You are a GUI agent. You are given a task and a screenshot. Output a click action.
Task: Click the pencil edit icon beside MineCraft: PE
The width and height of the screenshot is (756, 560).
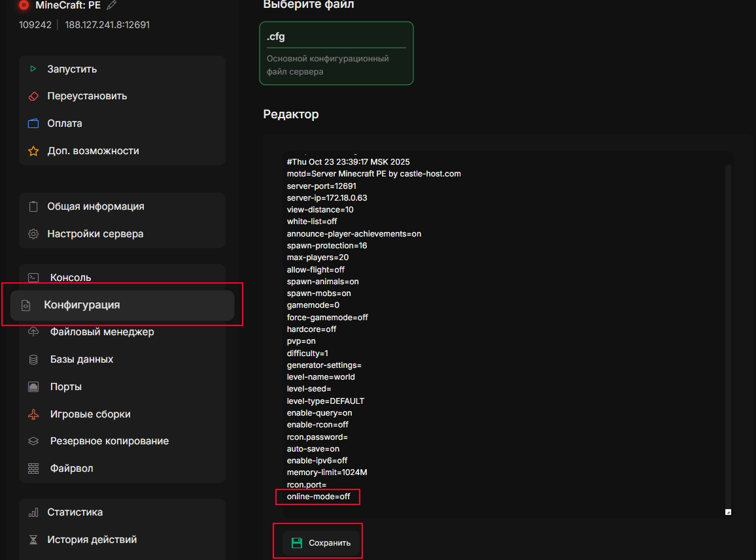pyautogui.click(x=111, y=5)
